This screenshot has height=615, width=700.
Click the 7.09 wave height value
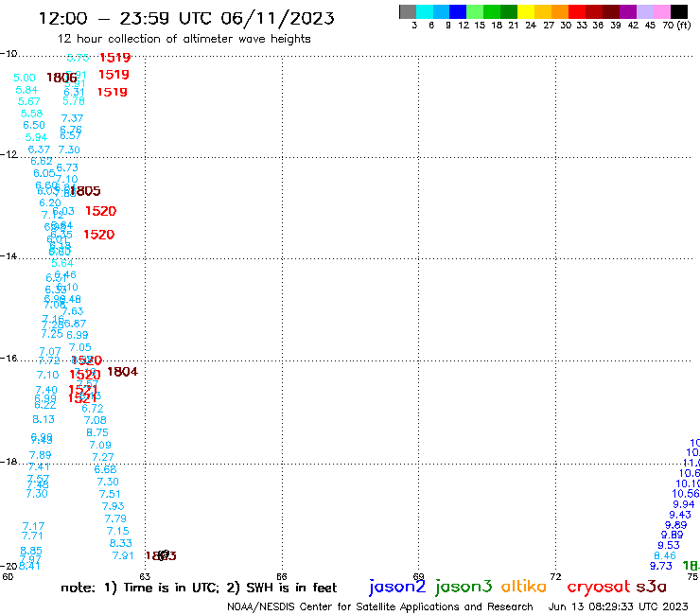click(x=100, y=446)
